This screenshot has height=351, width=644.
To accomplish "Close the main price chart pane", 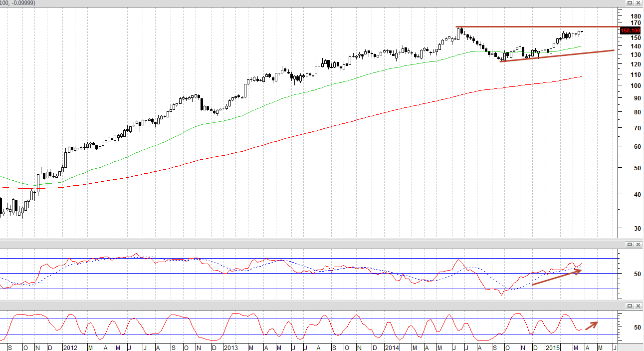I will pos(638,3).
